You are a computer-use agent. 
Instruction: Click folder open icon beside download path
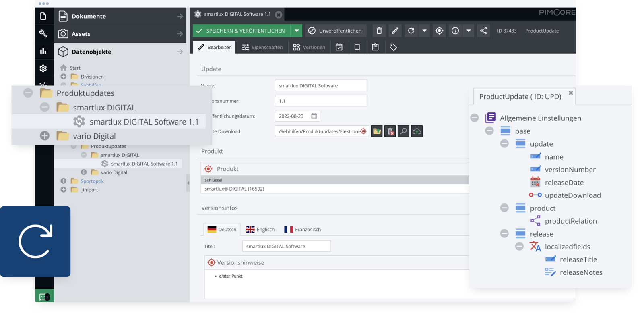[377, 131]
